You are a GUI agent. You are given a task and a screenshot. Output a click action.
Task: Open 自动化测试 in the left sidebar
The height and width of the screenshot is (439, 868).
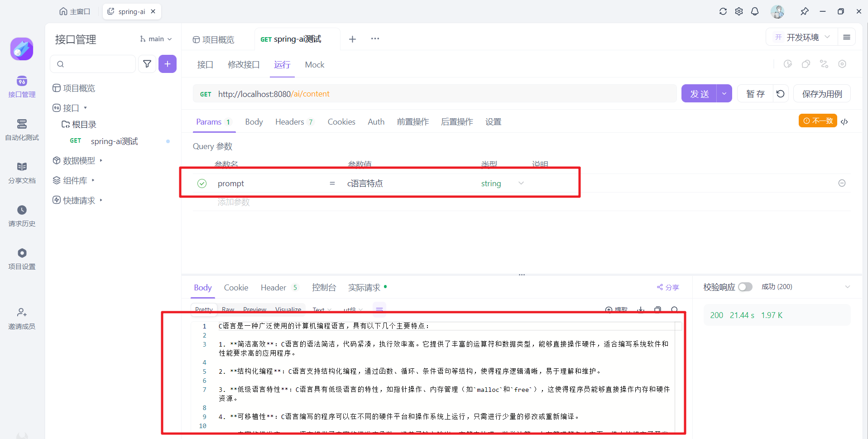(22, 130)
